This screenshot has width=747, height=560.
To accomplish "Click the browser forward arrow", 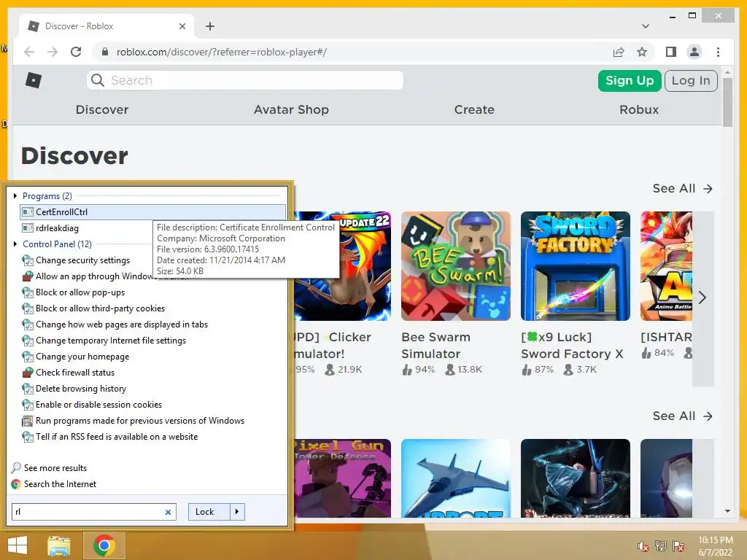I will (53, 52).
